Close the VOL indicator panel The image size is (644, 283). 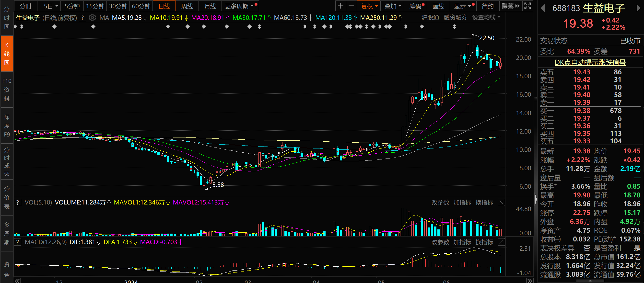(501, 202)
